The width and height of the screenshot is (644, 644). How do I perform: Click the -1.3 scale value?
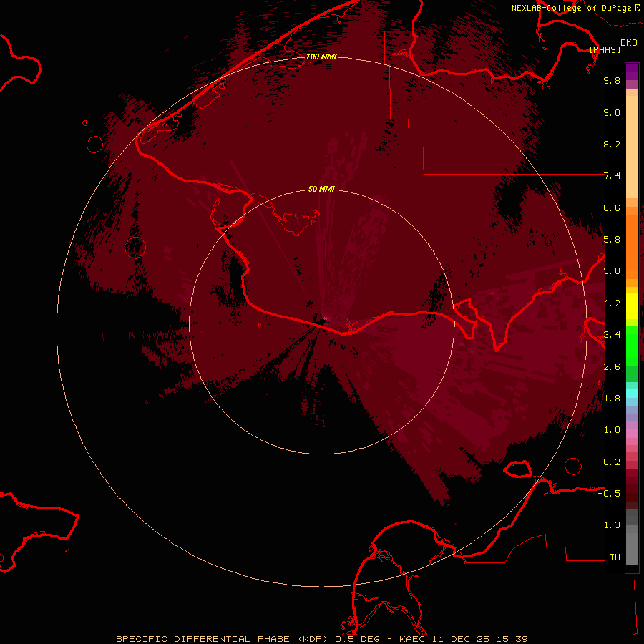(609, 525)
